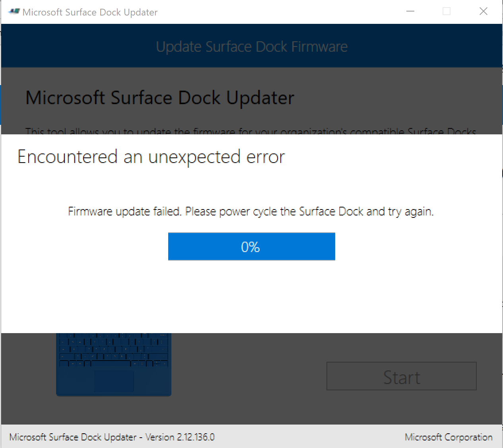Click the 'Update Surface Dock Firmware' header banner
Image resolution: width=503 pixels, height=448 pixels.
(252, 47)
